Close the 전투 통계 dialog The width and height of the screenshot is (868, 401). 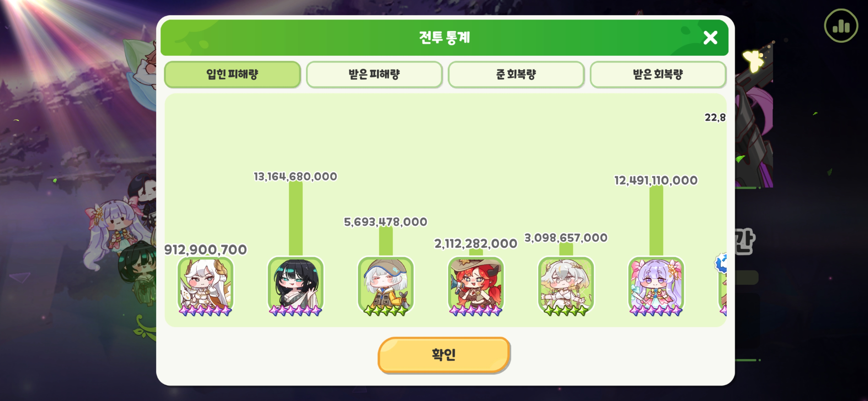[710, 38]
